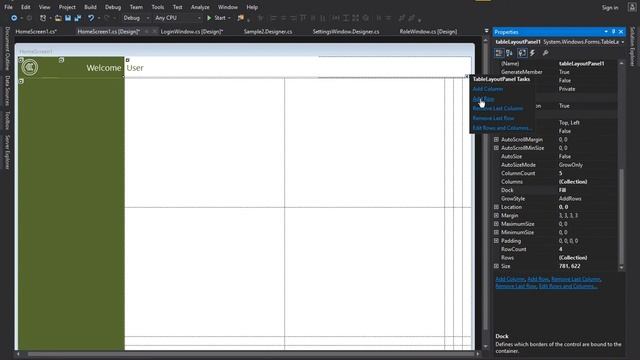Click Remove Last Column in Tasks popup

tap(498, 109)
